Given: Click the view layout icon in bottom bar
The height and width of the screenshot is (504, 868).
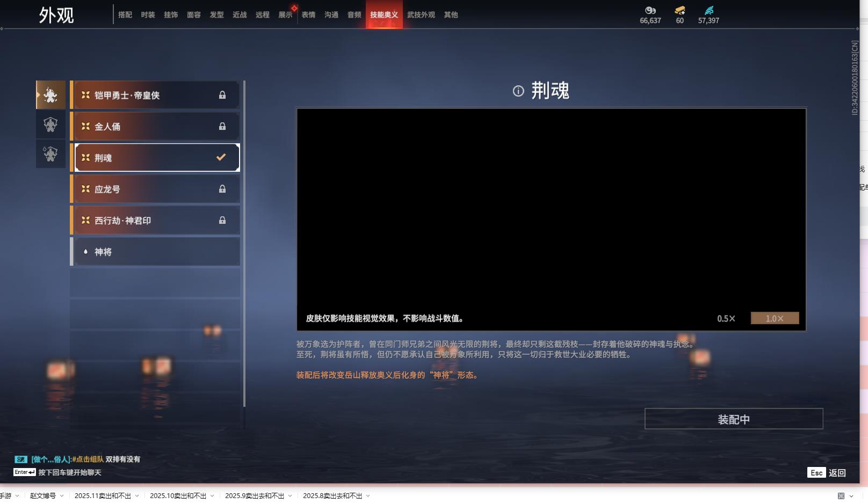Looking at the screenshot, I should pos(841,496).
